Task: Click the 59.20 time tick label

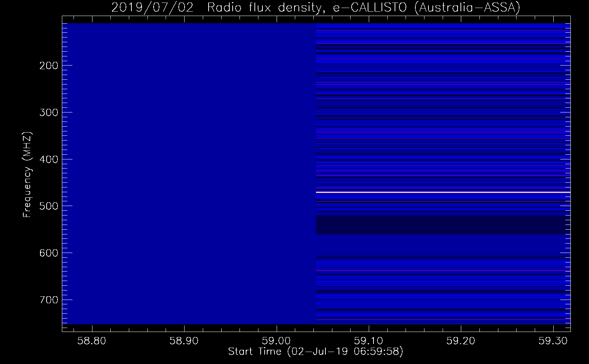Action: coord(461,341)
